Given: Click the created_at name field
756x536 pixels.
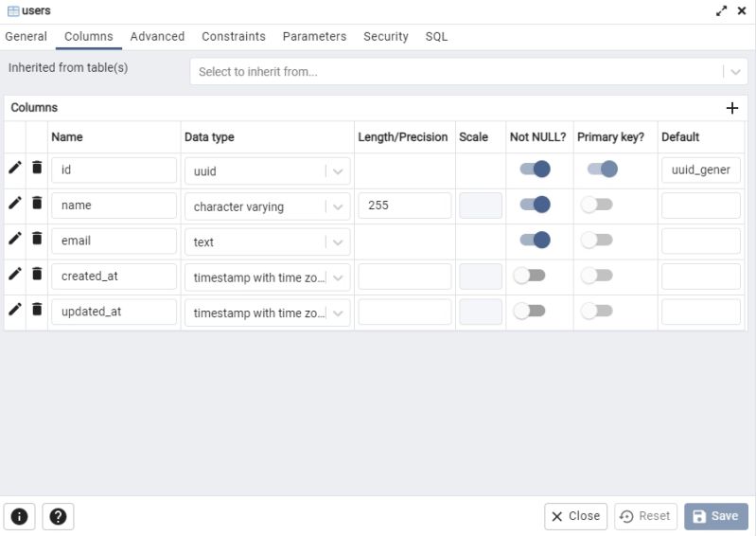Looking at the screenshot, I should tap(114, 276).
